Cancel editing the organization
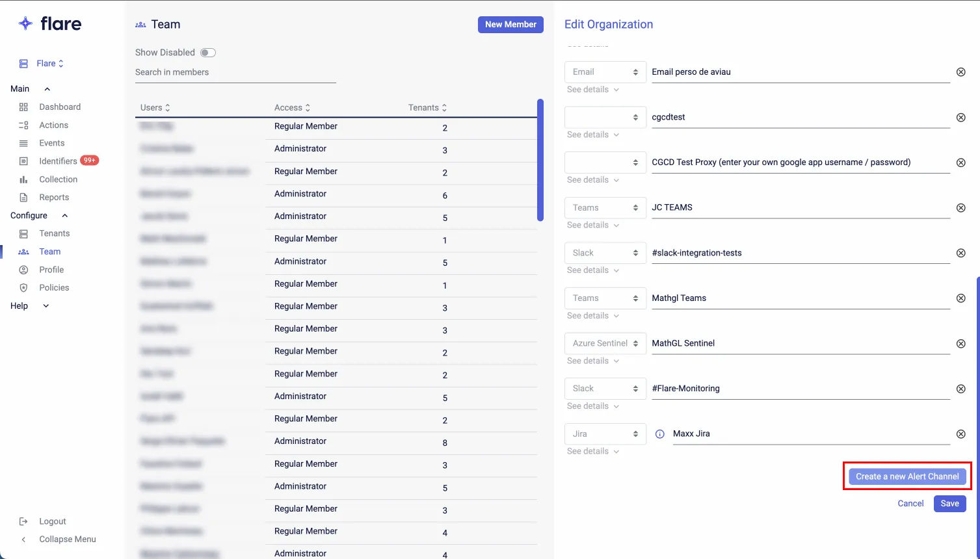The image size is (980, 559). [910, 504]
